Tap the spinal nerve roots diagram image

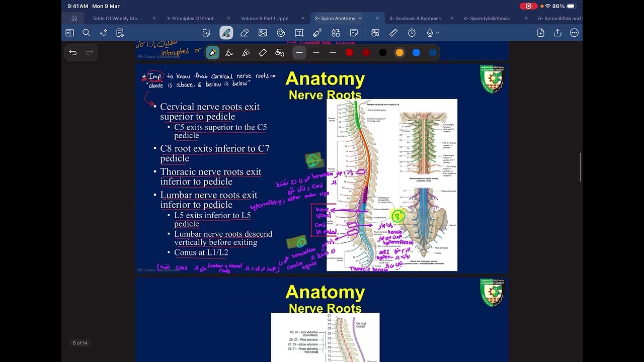(392, 185)
